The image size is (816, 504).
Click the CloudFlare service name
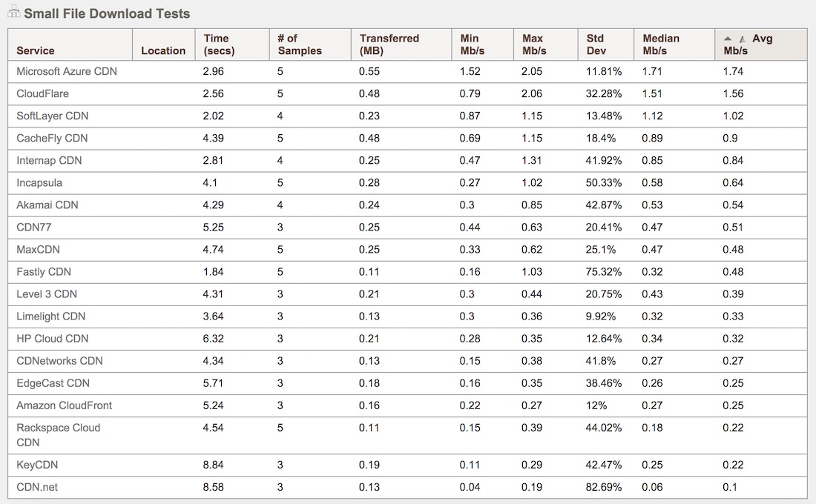tap(43, 94)
